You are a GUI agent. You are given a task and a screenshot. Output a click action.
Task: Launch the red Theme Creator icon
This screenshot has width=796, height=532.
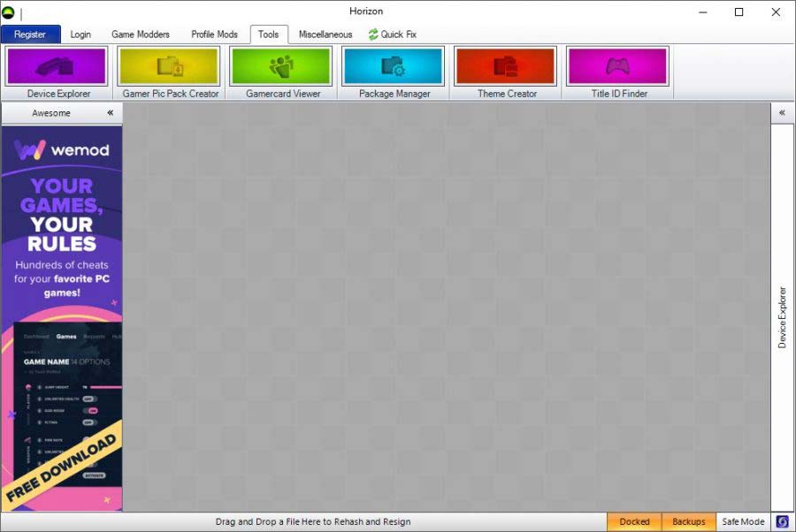tap(505, 66)
